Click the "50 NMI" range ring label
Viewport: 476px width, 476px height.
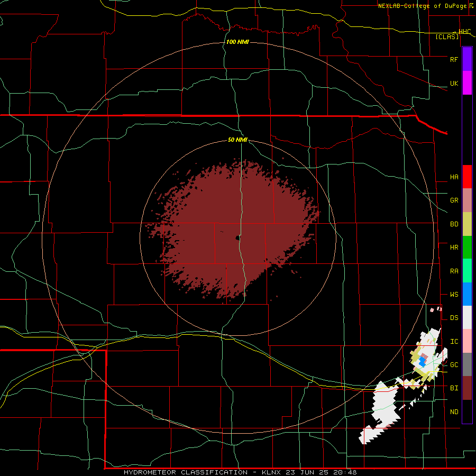click(237, 140)
